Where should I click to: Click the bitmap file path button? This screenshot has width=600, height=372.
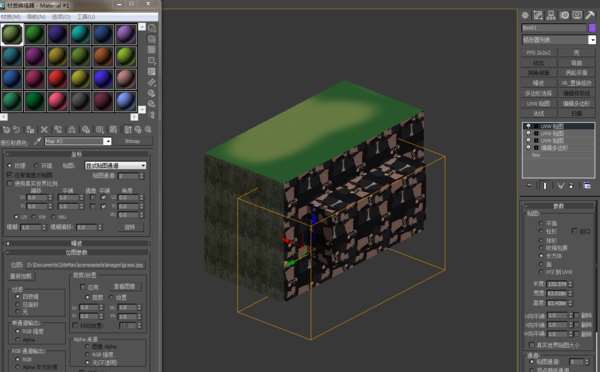coord(85,265)
